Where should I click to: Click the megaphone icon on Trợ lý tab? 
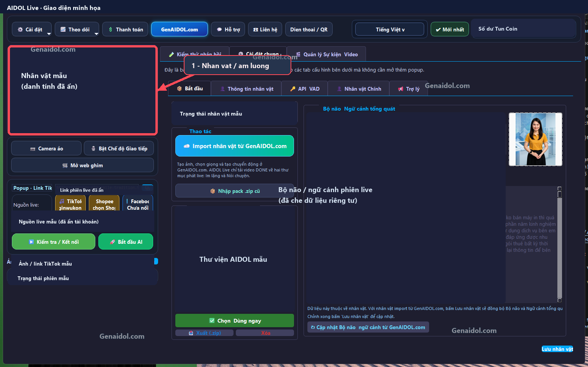tap(401, 89)
